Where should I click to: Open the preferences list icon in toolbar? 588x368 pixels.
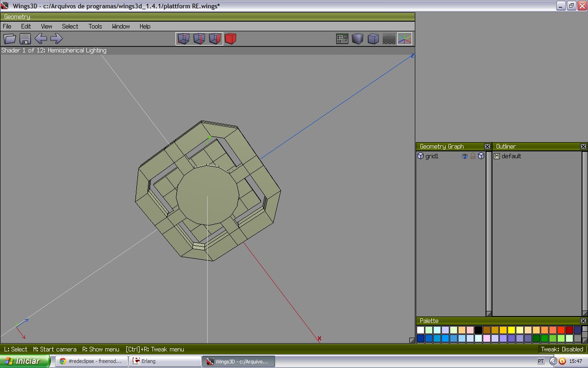(x=342, y=39)
